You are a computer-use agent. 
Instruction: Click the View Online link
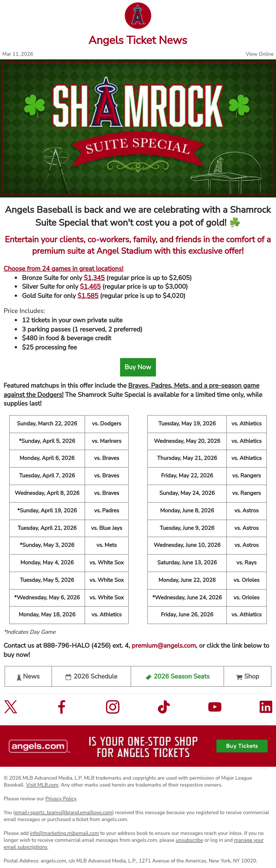click(x=259, y=54)
